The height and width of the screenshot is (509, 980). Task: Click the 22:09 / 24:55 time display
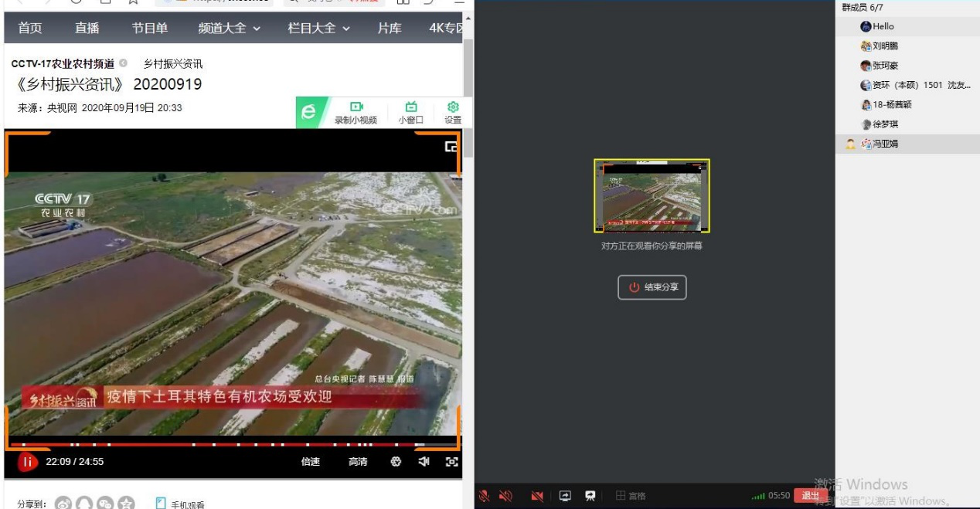pos(75,462)
